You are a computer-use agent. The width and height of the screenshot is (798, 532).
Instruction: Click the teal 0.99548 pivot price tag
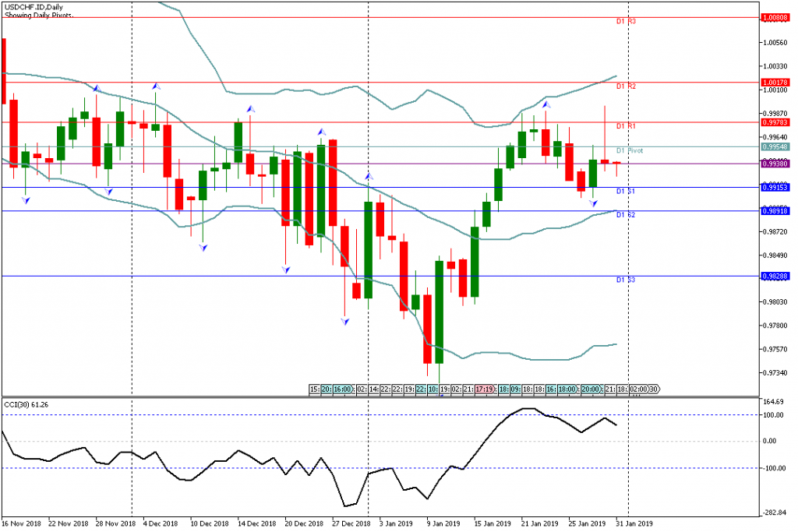(777, 146)
